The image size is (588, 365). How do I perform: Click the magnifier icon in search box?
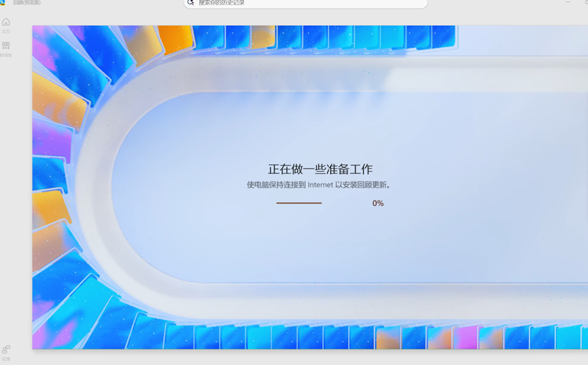[191, 3]
